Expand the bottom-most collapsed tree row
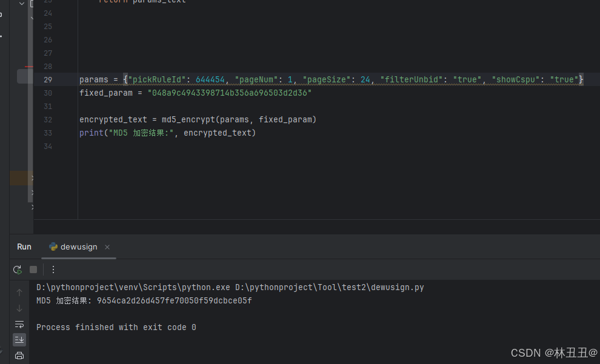 click(x=33, y=207)
